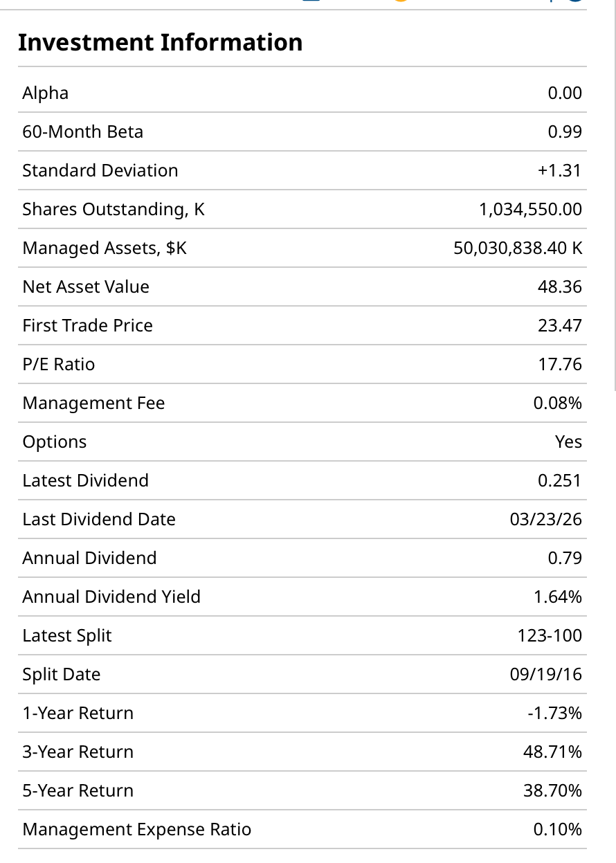Click the Split Date value 09/19/16

(546, 674)
